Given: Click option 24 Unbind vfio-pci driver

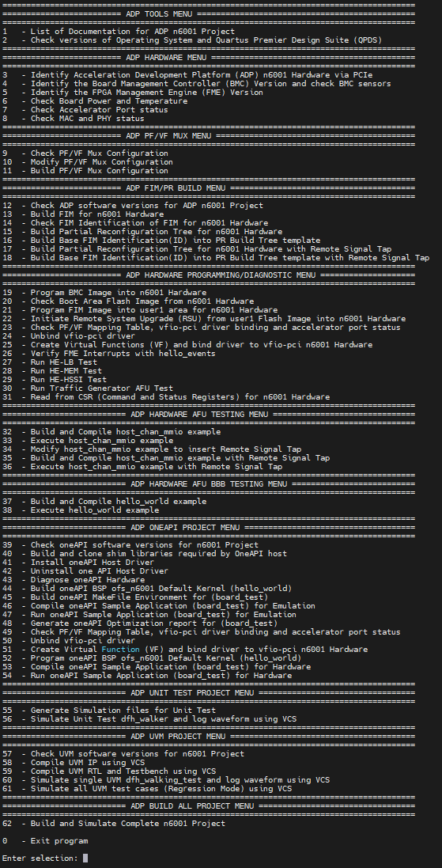Looking at the screenshot, I should 69,336.
